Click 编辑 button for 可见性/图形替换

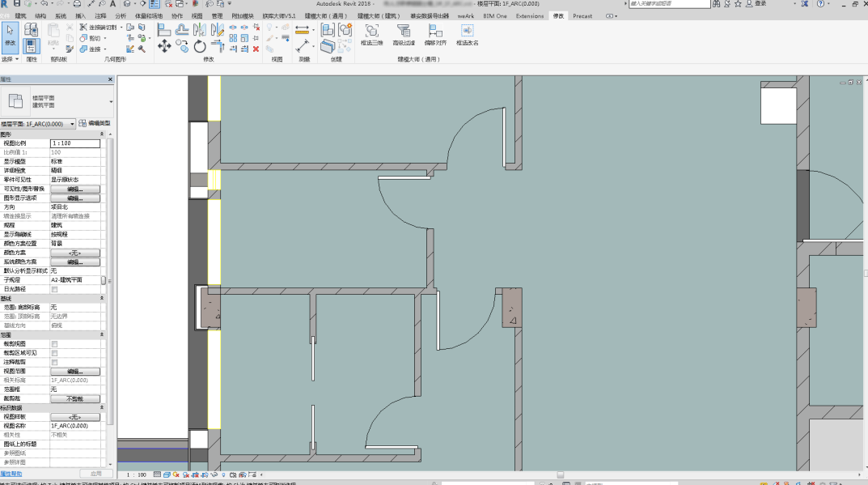tap(75, 189)
